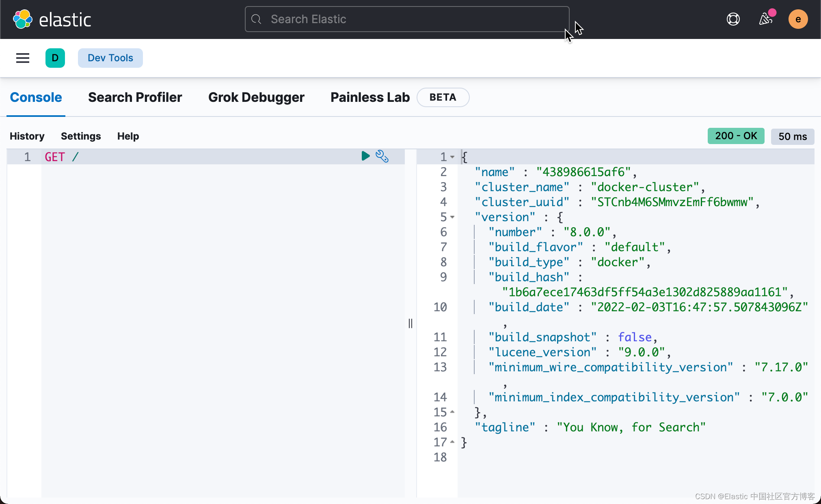Open the History menu
821x504 pixels.
tap(27, 136)
